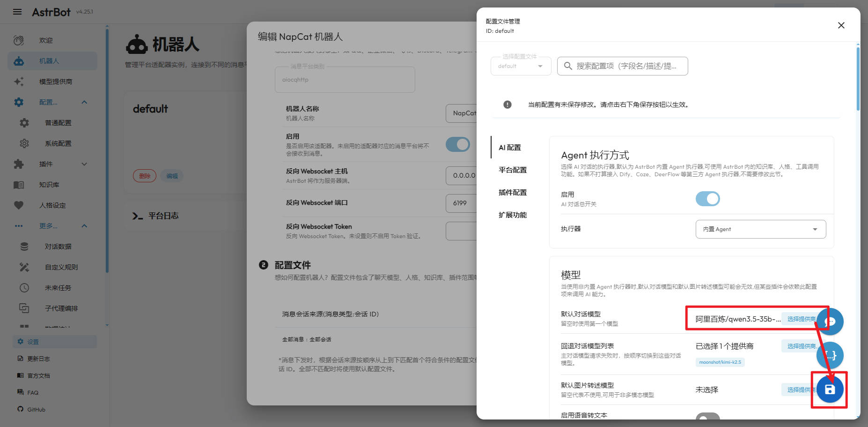Open the 消息平台类别 aiocqhttp selector
This screenshot has width=868, height=427.
345,80
